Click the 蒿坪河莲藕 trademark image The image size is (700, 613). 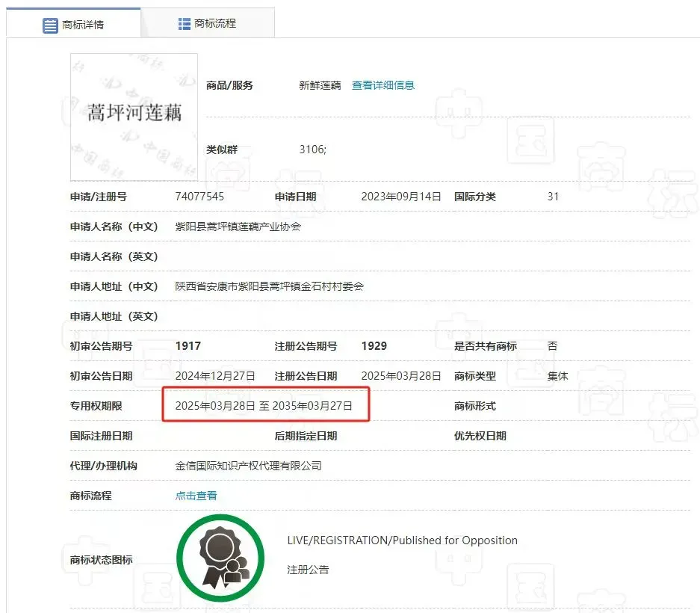(134, 117)
